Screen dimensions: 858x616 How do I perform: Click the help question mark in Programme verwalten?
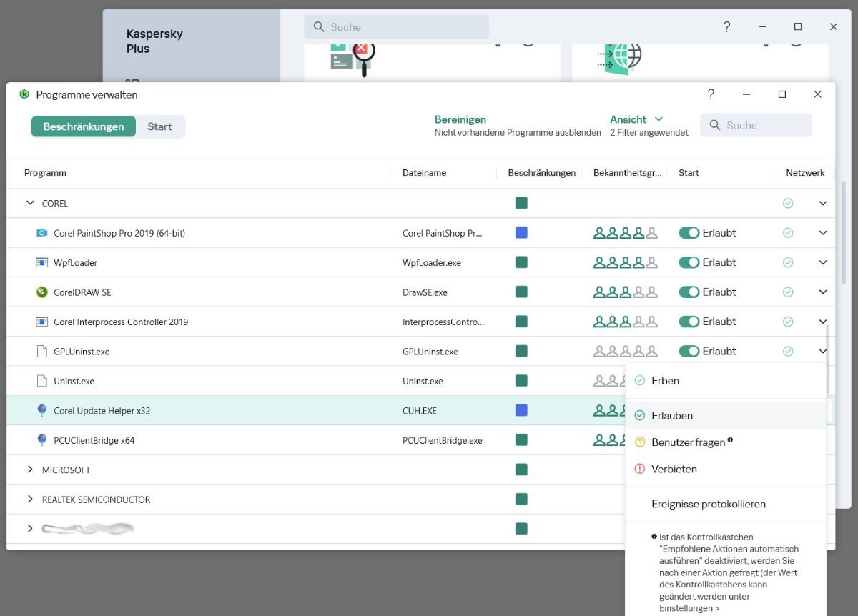(x=711, y=94)
